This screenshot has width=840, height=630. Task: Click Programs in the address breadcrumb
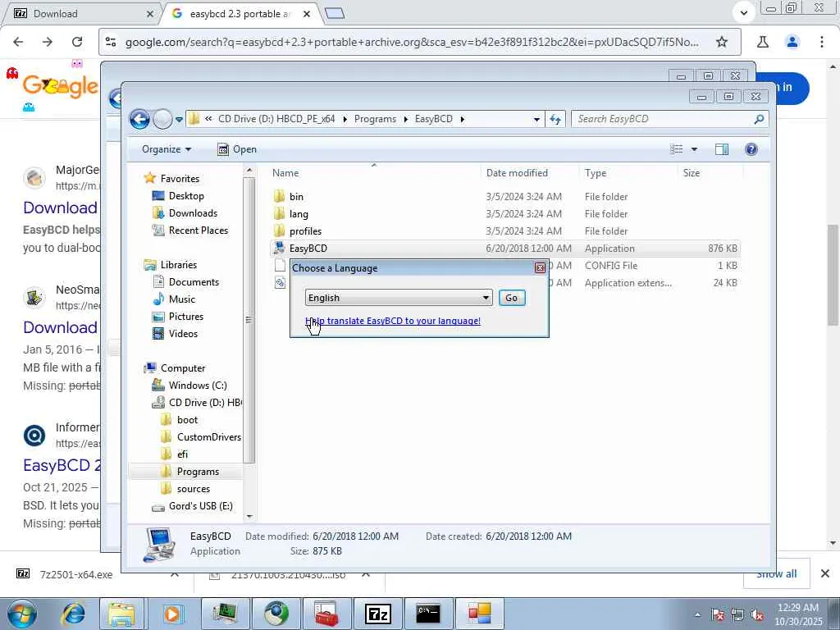pyautogui.click(x=375, y=119)
